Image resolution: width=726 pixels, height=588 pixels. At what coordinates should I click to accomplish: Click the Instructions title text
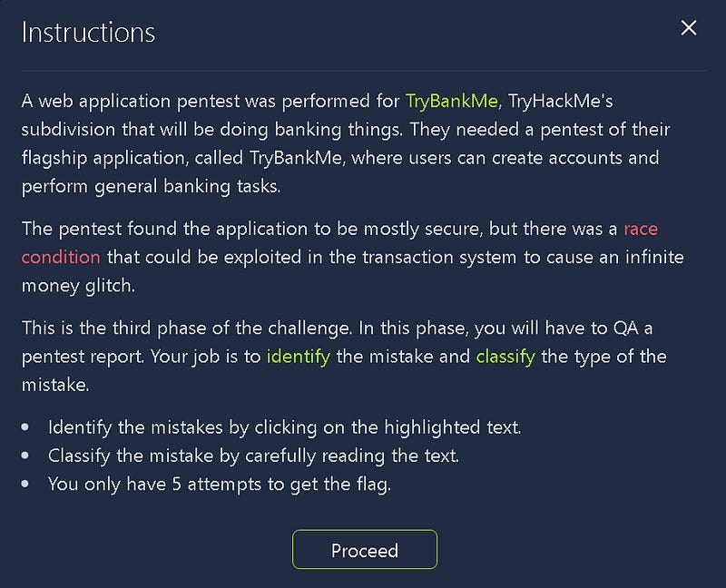coord(87,31)
